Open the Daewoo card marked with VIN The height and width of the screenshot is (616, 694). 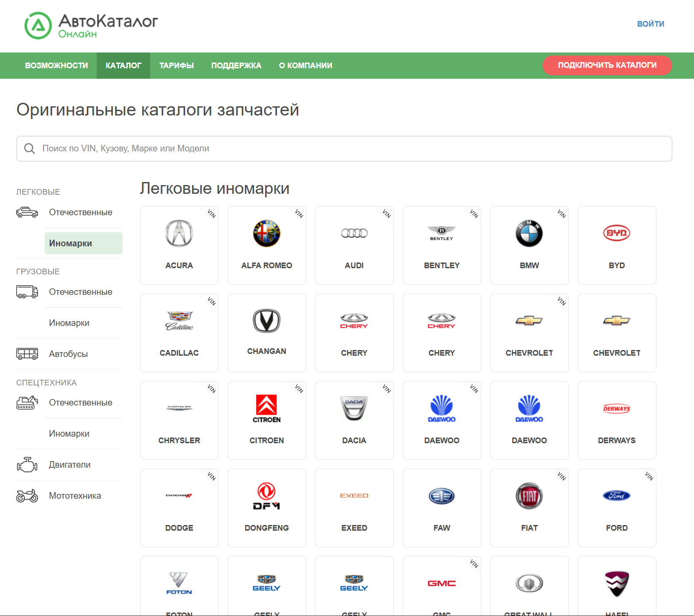(x=442, y=420)
